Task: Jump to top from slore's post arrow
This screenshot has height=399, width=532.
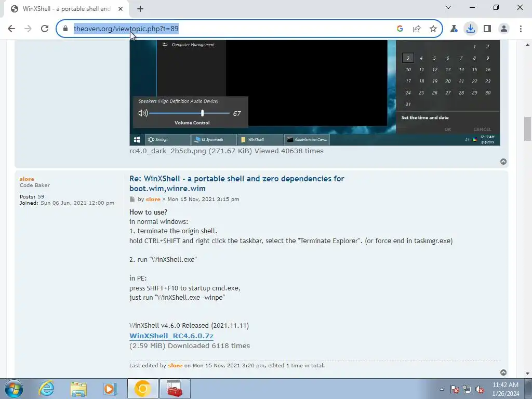Action: point(503,373)
